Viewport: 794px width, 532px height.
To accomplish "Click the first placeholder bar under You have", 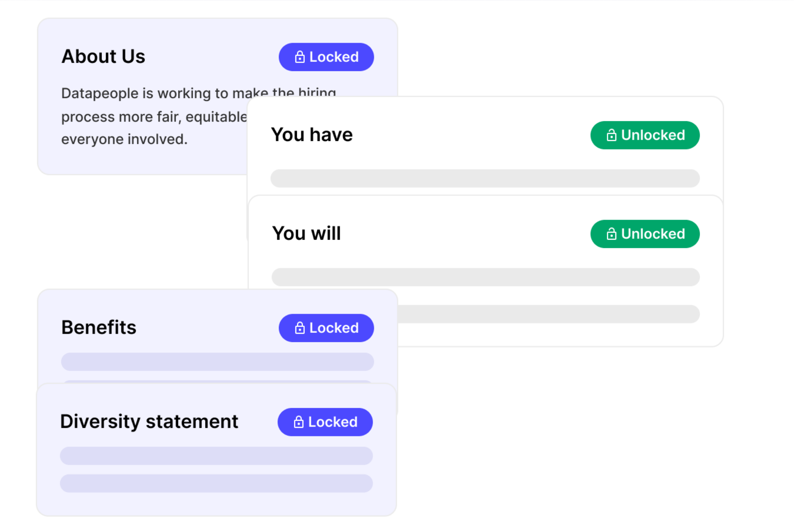I will coord(484,178).
